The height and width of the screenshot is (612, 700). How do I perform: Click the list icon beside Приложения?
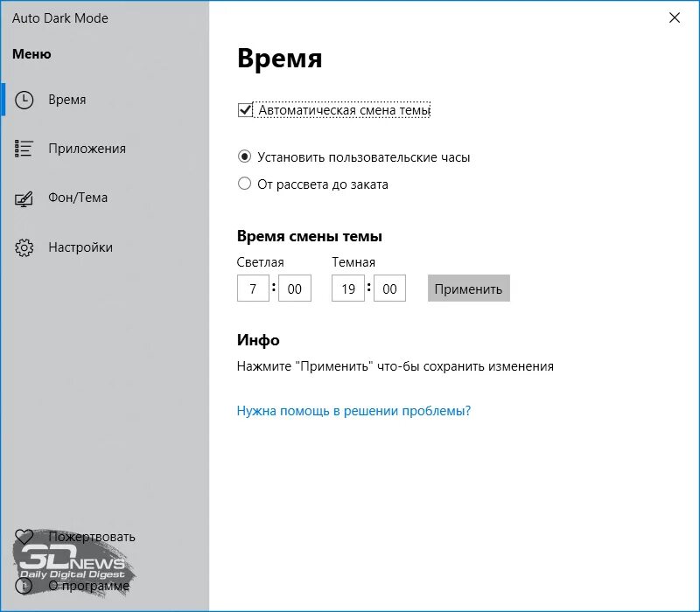click(24, 149)
